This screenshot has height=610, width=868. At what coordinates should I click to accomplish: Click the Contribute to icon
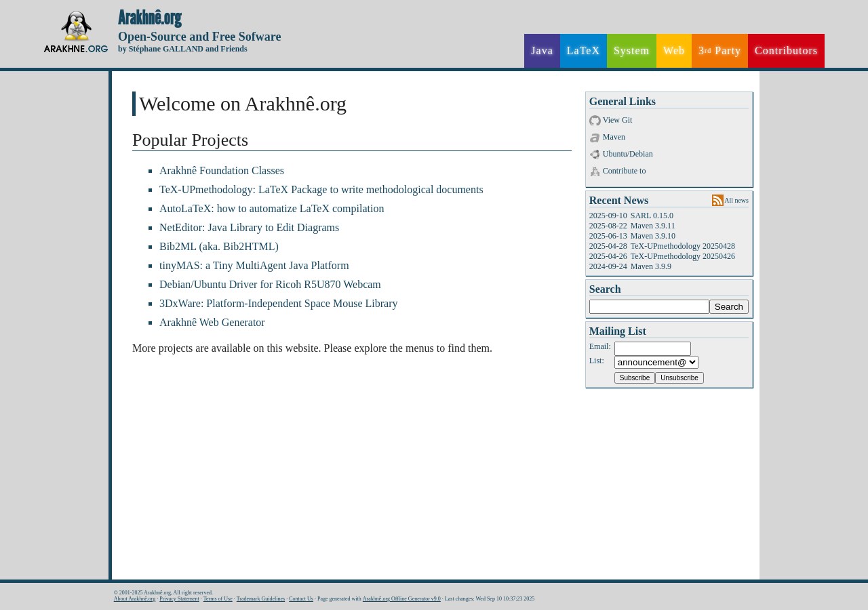[595, 171]
